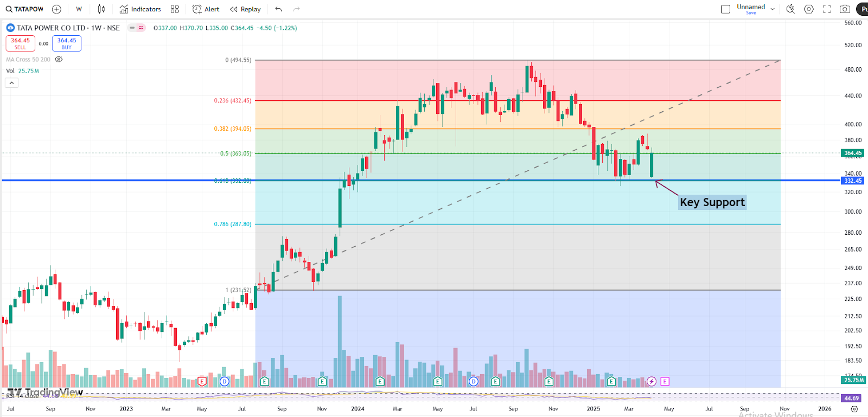Image resolution: width=868 pixels, height=417 pixels.
Task: Collapse the indicator legend arrow
Action: click(12, 82)
